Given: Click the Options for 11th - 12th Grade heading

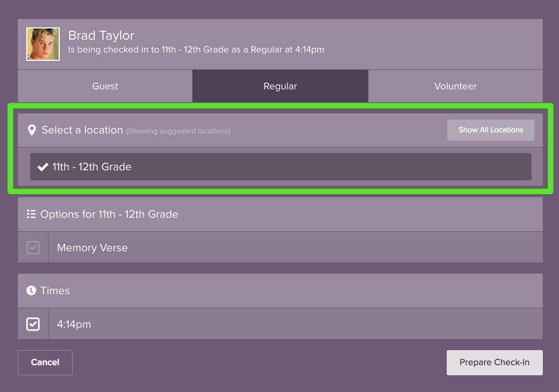Looking at the screenshot, I should (x=109, y=214).
